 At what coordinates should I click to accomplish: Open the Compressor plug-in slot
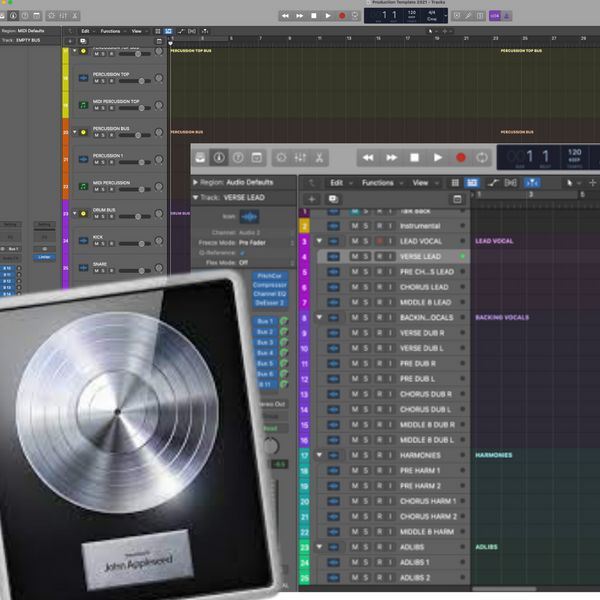pos(269,285)
